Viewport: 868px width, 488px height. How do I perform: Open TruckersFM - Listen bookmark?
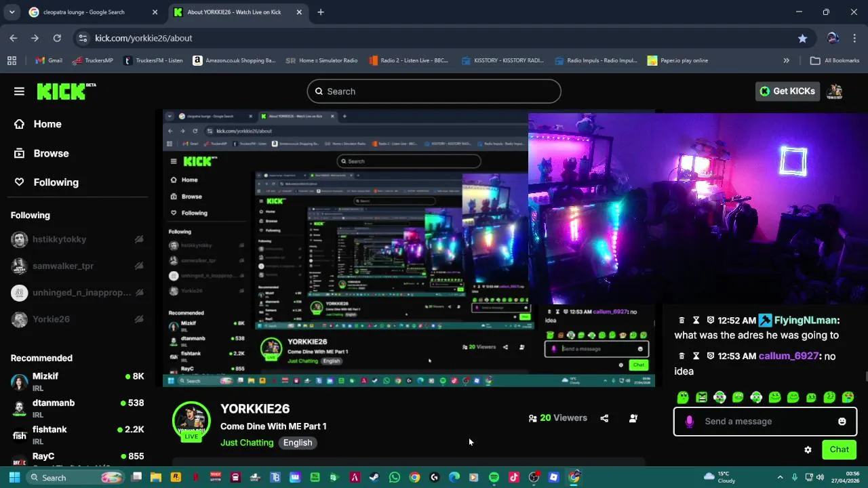(153, 60)
